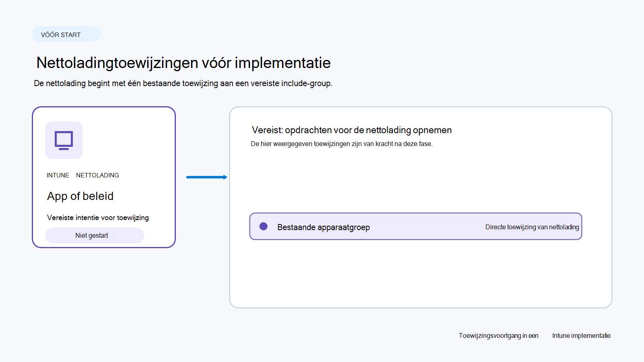Select the VÓÓR START badge
Screen dimensions: 644x362
[66, 34]
